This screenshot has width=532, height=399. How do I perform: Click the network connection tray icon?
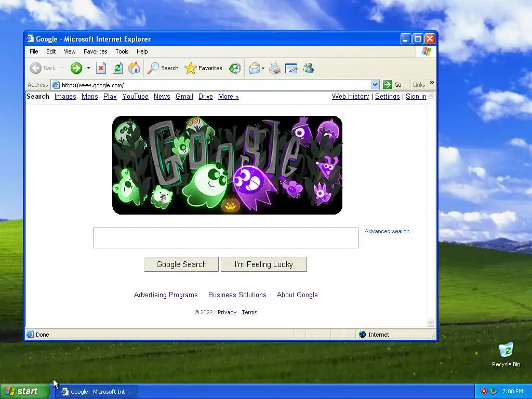click(x=494, y=391)
